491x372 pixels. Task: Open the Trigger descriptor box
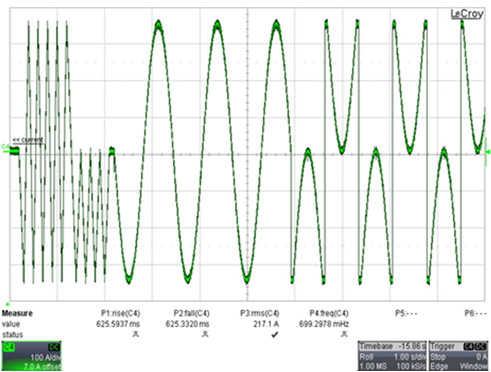click(459, 356)
